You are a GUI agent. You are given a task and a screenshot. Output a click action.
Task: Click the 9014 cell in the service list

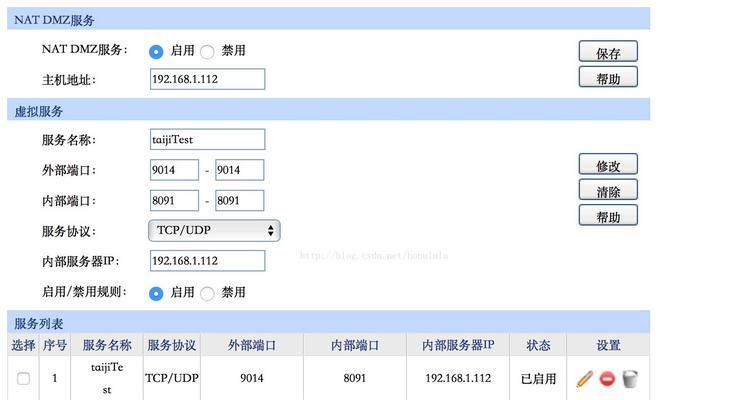(252, 378)
